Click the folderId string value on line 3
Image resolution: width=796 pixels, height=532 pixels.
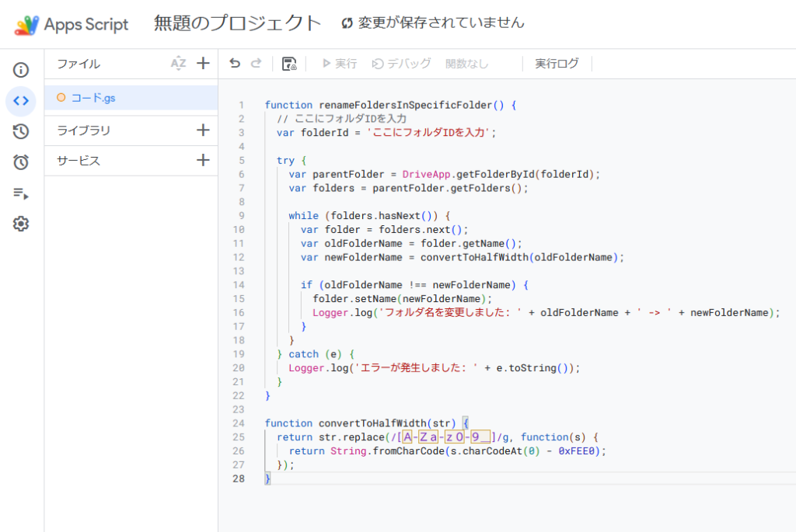pos(428,132)
